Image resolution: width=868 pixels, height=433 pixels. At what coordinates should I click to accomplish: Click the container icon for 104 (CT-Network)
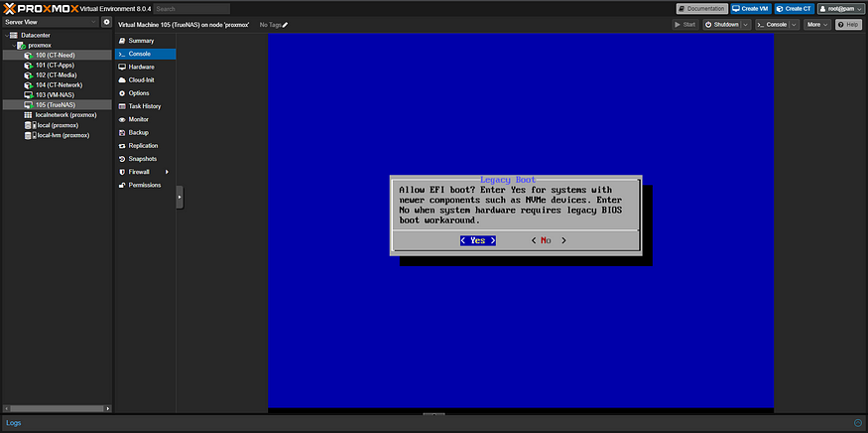coord(28,85)
